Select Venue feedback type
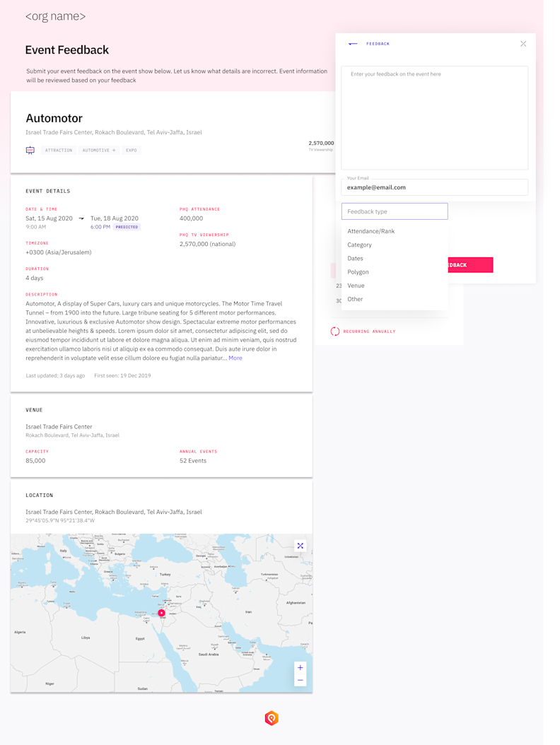 coord(356,286)
